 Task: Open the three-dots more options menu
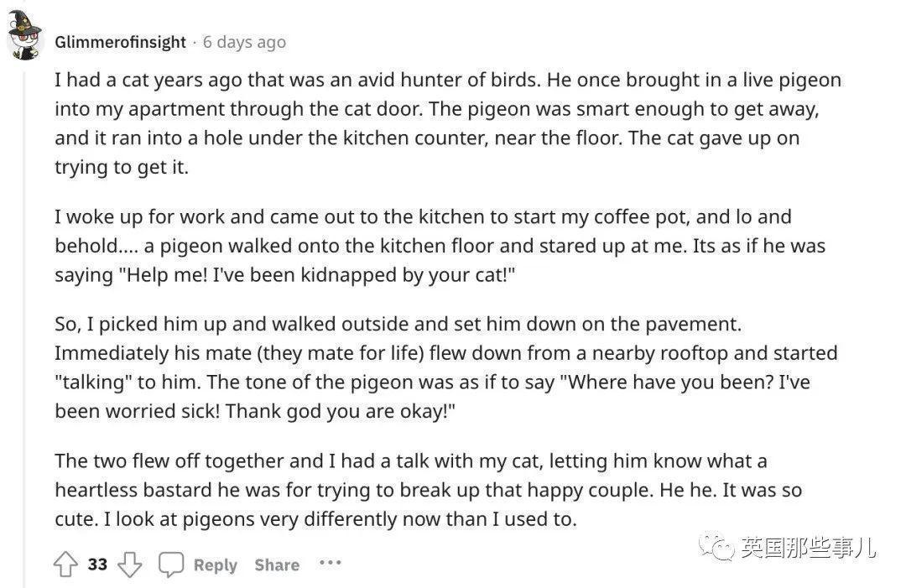(330, 563)
